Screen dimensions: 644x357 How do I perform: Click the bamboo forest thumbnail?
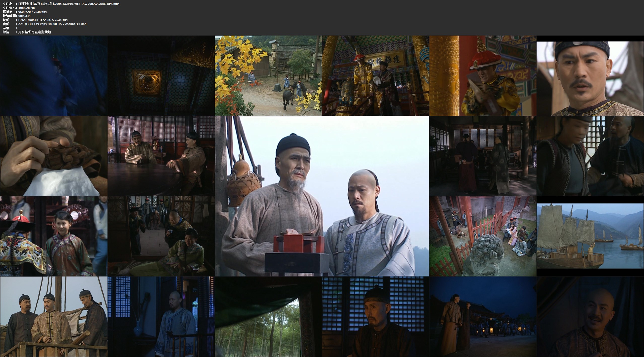(268, 317)
